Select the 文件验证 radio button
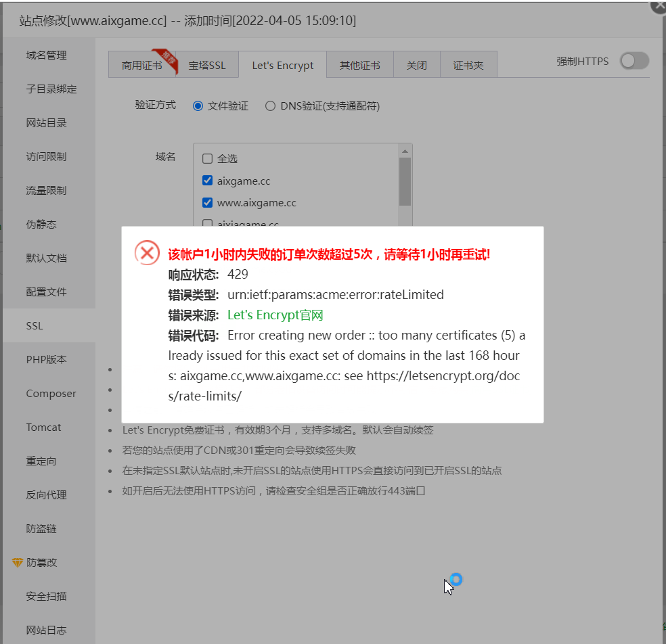The width and height of the screenshot is (666, 644). pos(198,106)
